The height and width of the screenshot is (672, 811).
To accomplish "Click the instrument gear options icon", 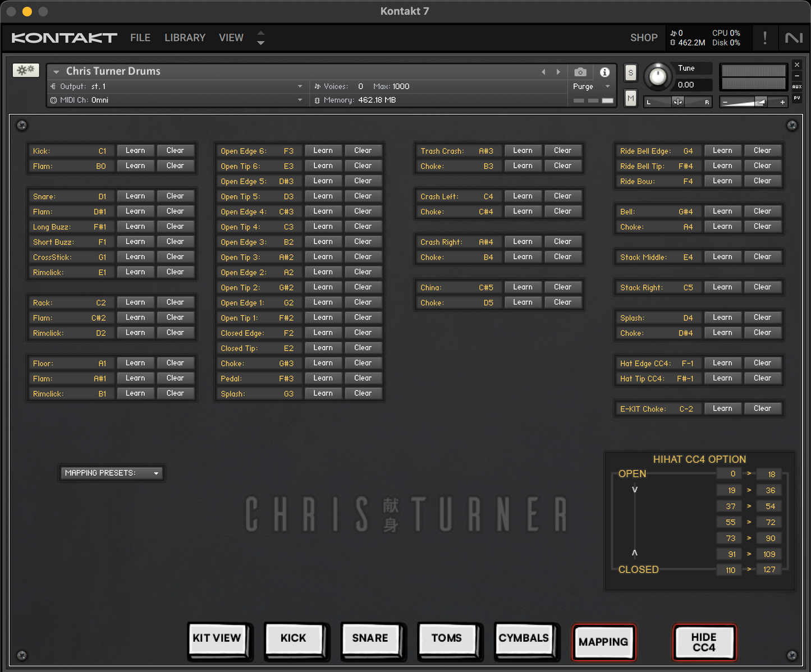I will click(x=26, y=70).
